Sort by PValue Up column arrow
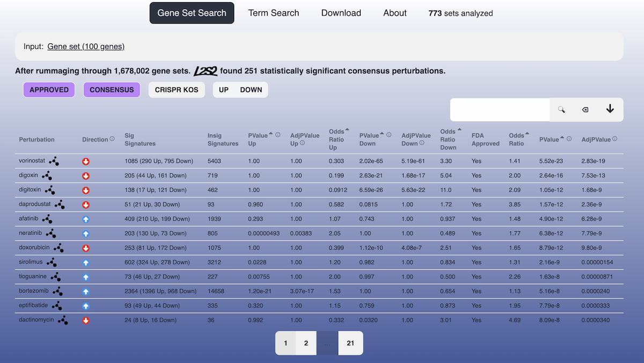The width and height of the screenshot is (644, 363). pyautogui.click(x=271, y=134)
